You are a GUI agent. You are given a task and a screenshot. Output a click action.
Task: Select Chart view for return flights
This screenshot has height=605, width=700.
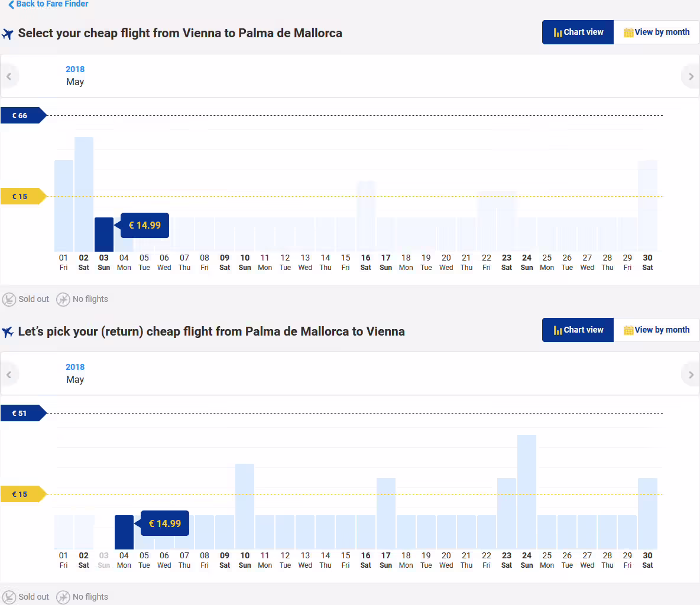click(x=578, y=330)
